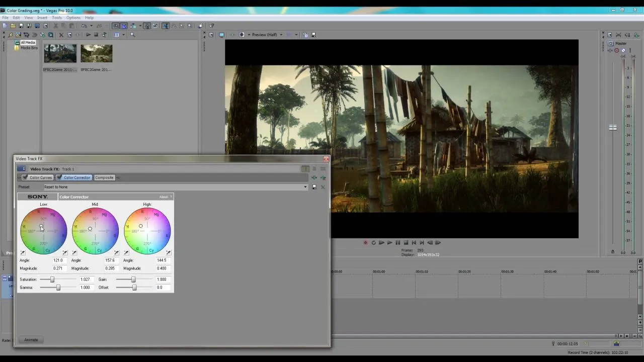Open the Overlays dropdown arrow in the preview toolbar
644x362 pixels.
pyautogui.click(x=296, y=35)
